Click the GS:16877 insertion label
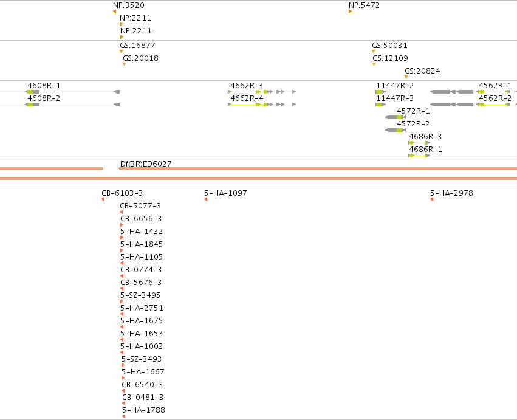Screen dimensions: 517x420 (137, 45)
